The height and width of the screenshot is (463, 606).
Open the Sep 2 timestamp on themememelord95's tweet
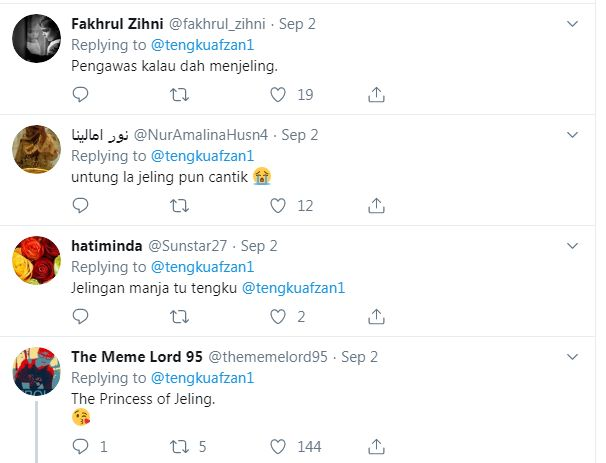pos(359,356)
